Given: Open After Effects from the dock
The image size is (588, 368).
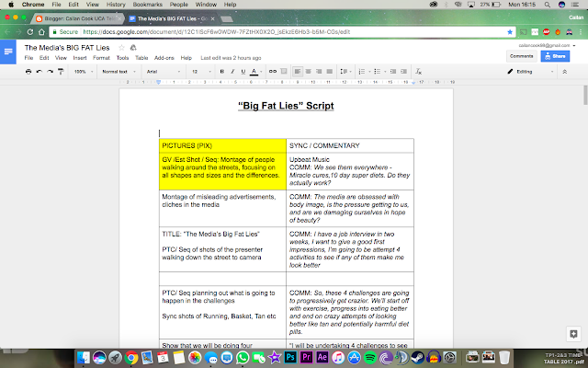Looking at the screenshot, I should coord(322,357).
